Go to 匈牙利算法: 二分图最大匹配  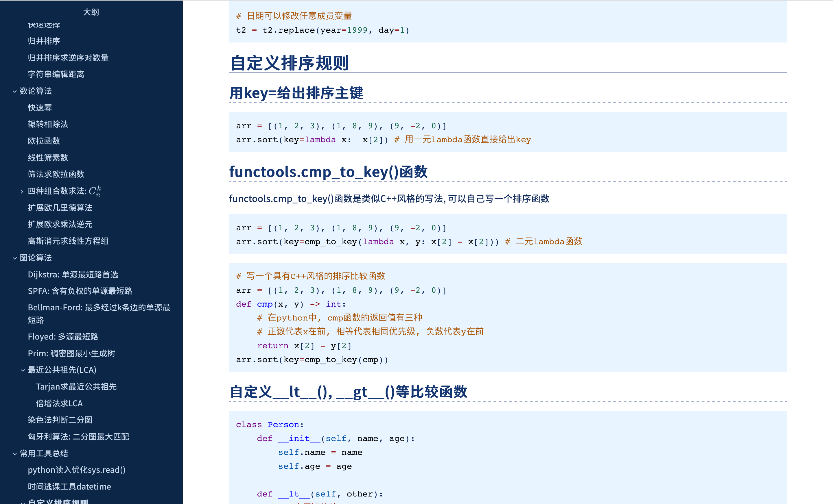[78, 436]
